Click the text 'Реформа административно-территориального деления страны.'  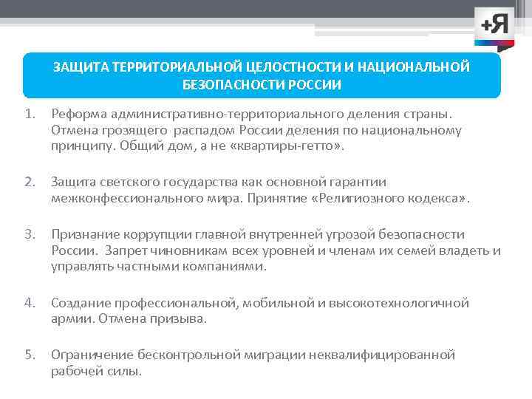click(x=251, y=114)
